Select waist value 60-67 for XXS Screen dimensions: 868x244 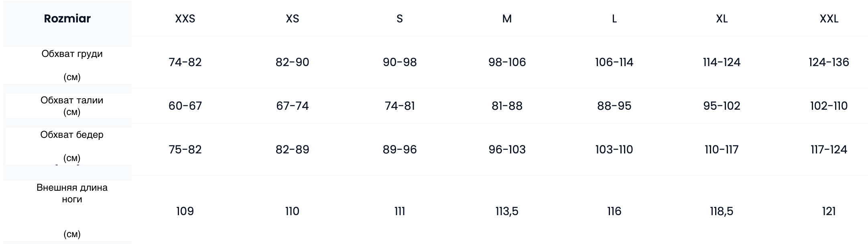185,106
